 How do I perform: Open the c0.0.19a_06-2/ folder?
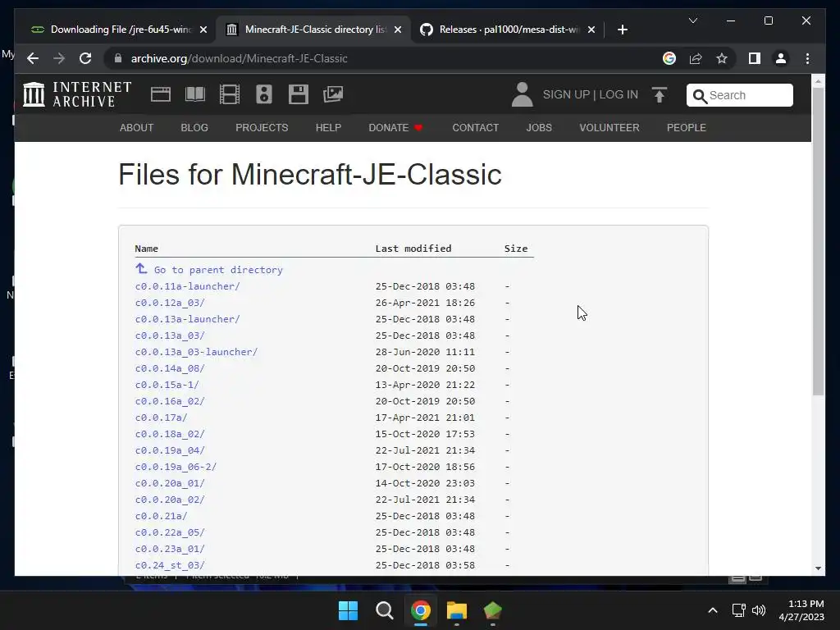[176, 467]
